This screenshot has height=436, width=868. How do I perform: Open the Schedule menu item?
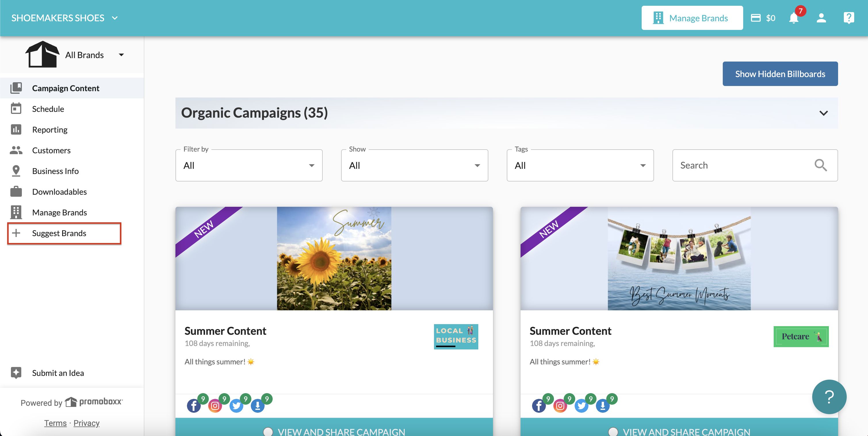72,108
